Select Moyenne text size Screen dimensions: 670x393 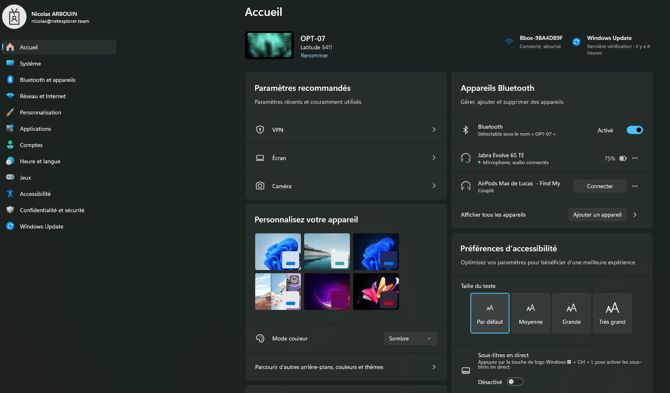pos(531,313)
